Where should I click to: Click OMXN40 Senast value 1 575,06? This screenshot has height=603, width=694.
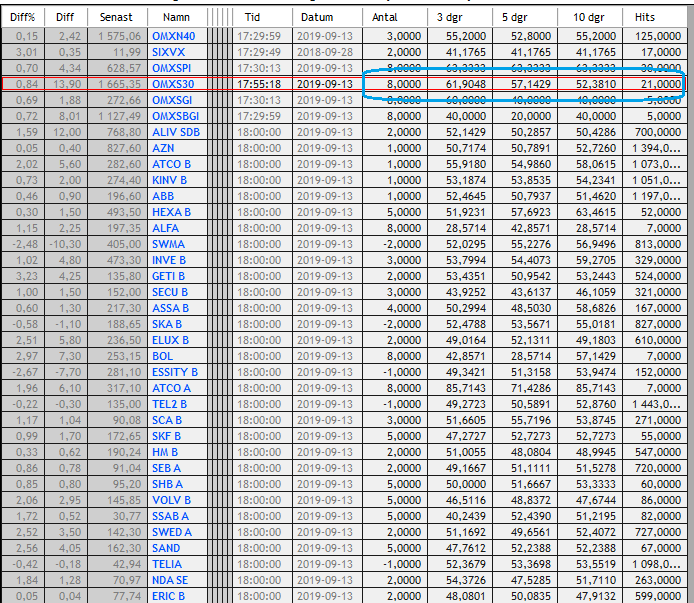120,36
